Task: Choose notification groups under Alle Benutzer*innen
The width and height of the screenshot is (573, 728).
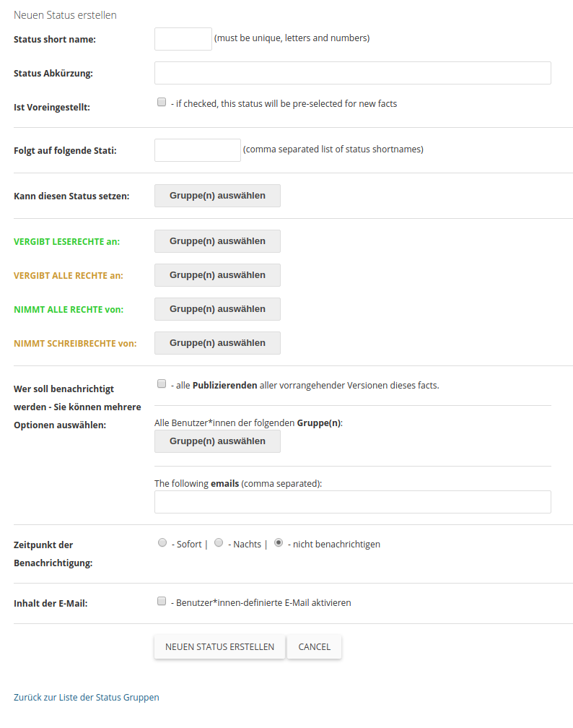Action: (217, 441)
